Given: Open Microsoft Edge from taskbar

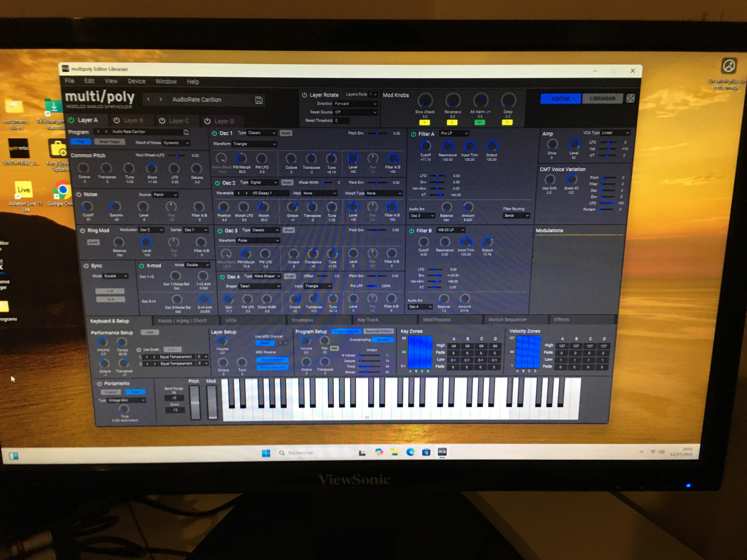Looking at the screenshot, I should click(410, 452).
